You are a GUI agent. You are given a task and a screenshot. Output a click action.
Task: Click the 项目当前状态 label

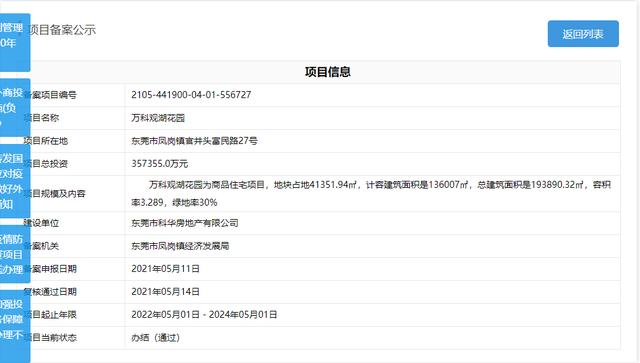[50, 338]
